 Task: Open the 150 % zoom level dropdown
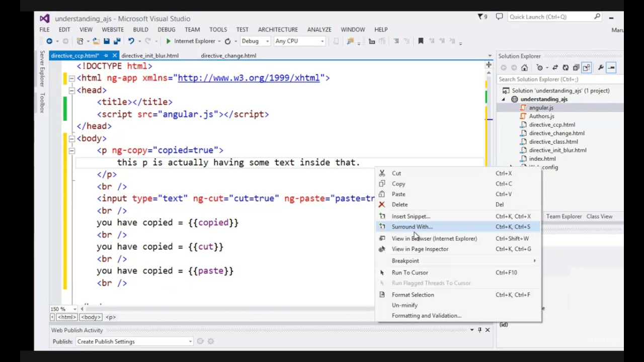coord(75,309)
